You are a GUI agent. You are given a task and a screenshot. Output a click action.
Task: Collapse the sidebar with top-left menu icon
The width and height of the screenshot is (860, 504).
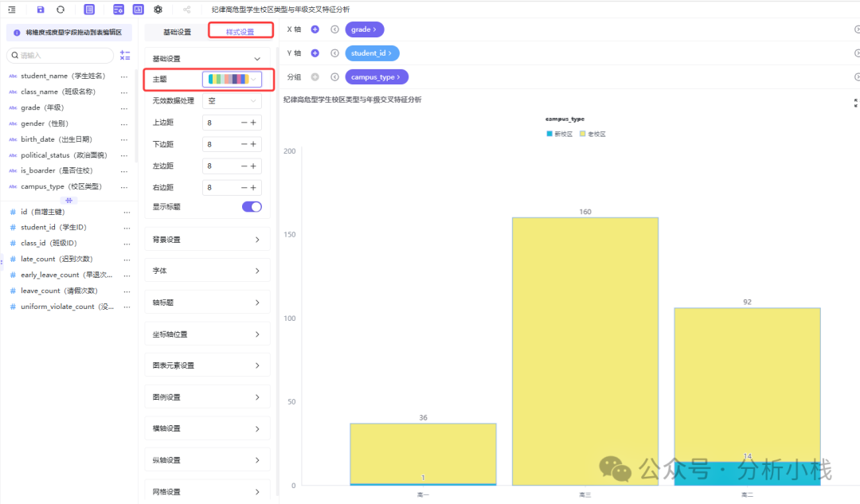tap(11, 10)
